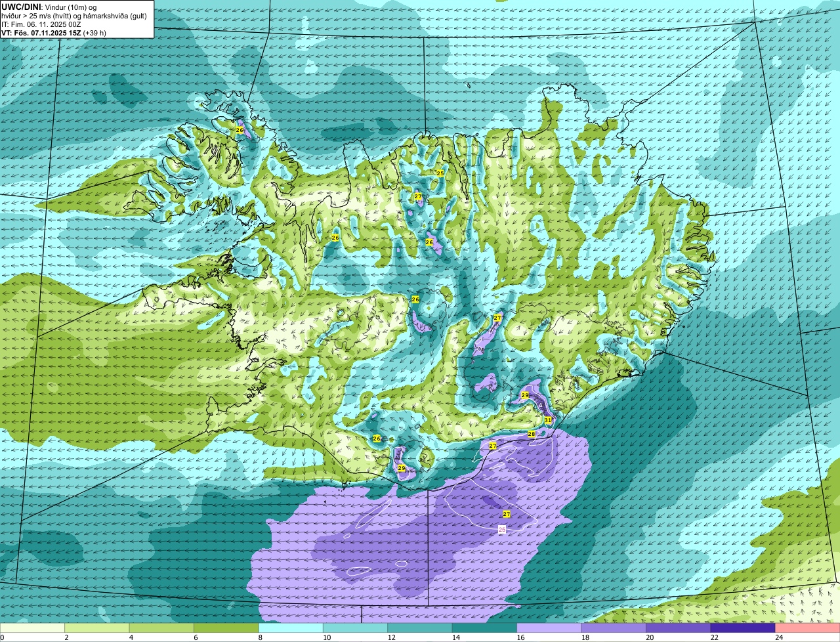
Task: Click the pink legend swatch after 24
Action: click(808, 628)
